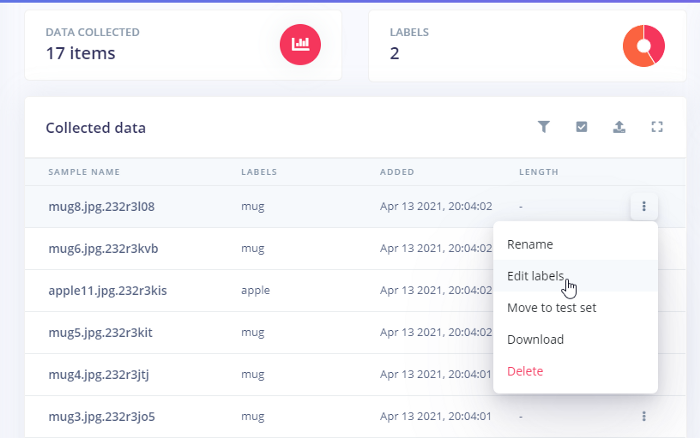Click the mug4.jpg.232r3jtj sample name
Viewport: 700px width, 438px height.
pos(98,375)
